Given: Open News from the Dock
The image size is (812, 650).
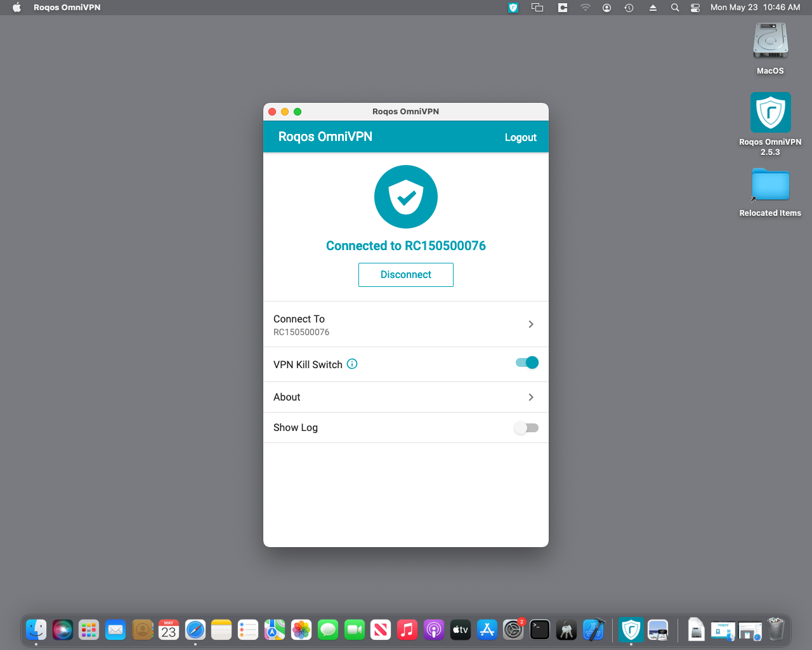Looking at the screenshot, I should tap(381, 630).
